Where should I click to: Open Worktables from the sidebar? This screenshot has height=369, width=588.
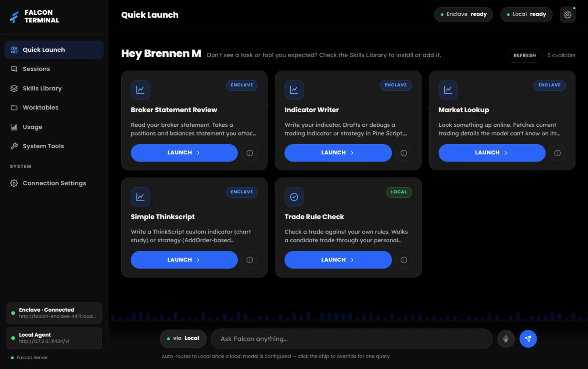pos(54,108)
